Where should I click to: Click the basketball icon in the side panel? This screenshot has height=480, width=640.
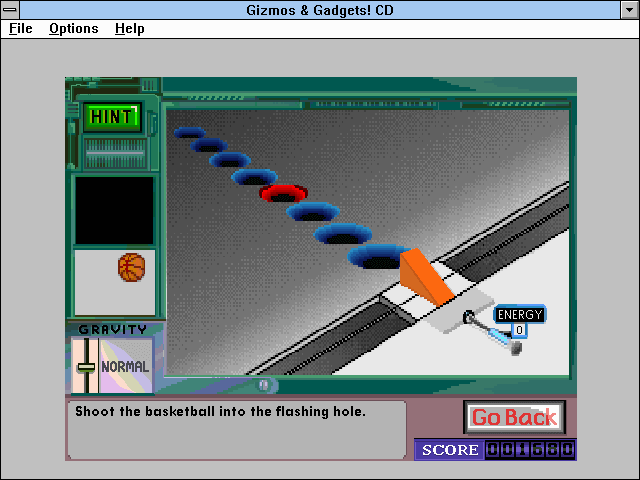point(131,268)
